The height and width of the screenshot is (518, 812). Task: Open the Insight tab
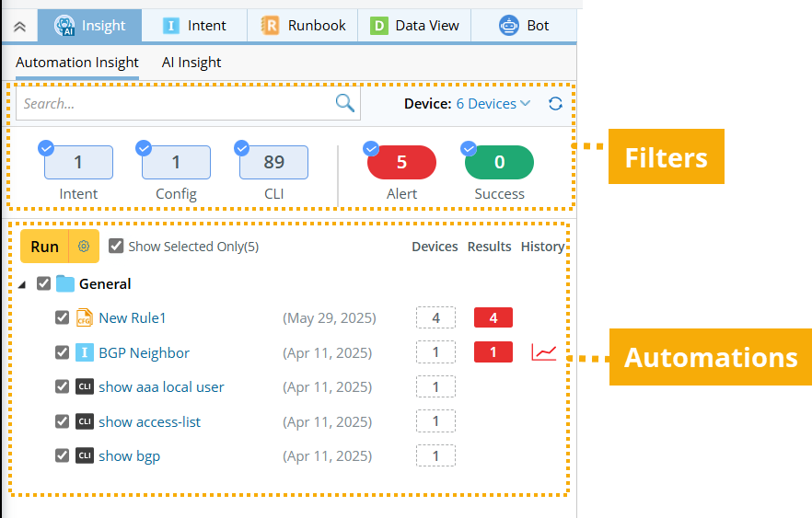pos(89,26)
